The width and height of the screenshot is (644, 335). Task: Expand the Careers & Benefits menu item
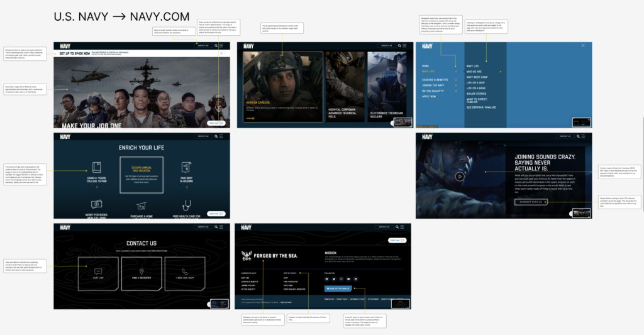(x=455, y=80)
